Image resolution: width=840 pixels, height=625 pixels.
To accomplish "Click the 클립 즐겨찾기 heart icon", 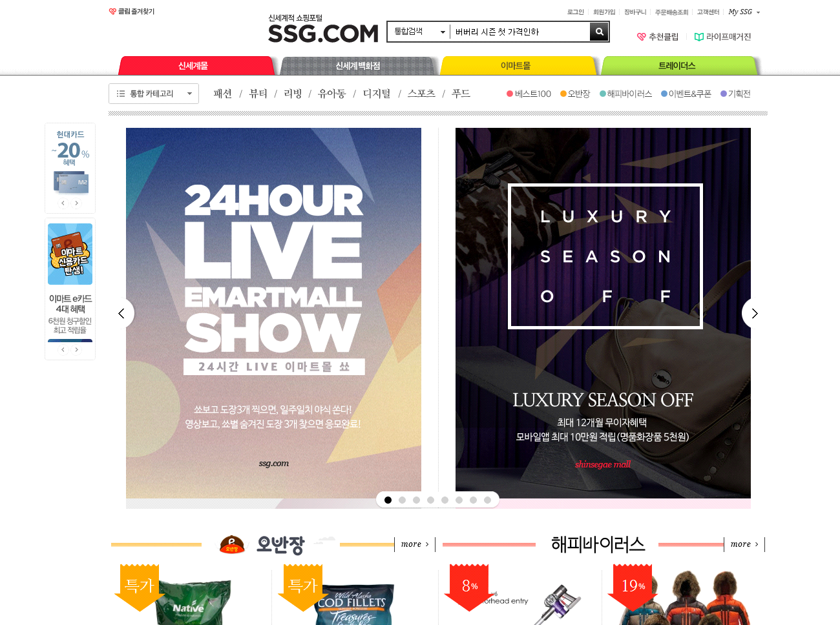I will tap(112, 12).
